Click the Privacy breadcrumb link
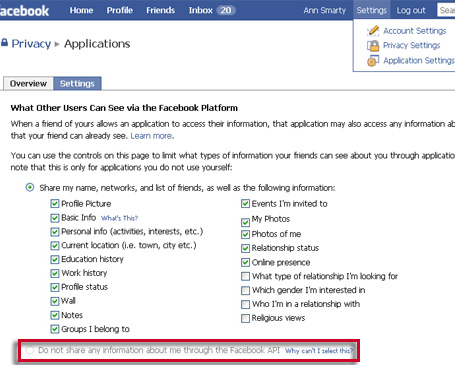 31,44
